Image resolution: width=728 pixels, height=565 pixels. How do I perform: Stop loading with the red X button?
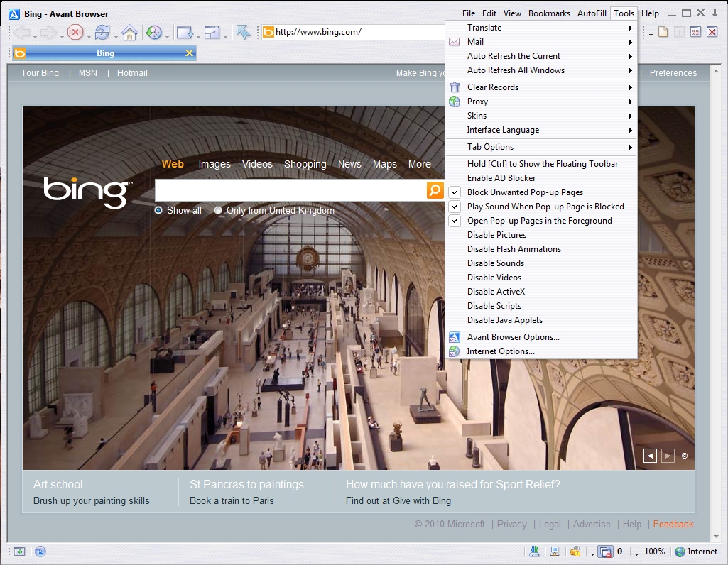click(75, 33)
